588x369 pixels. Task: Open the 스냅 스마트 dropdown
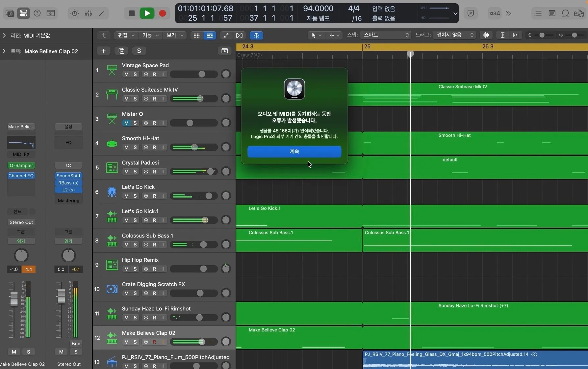(x=386, y=35)
